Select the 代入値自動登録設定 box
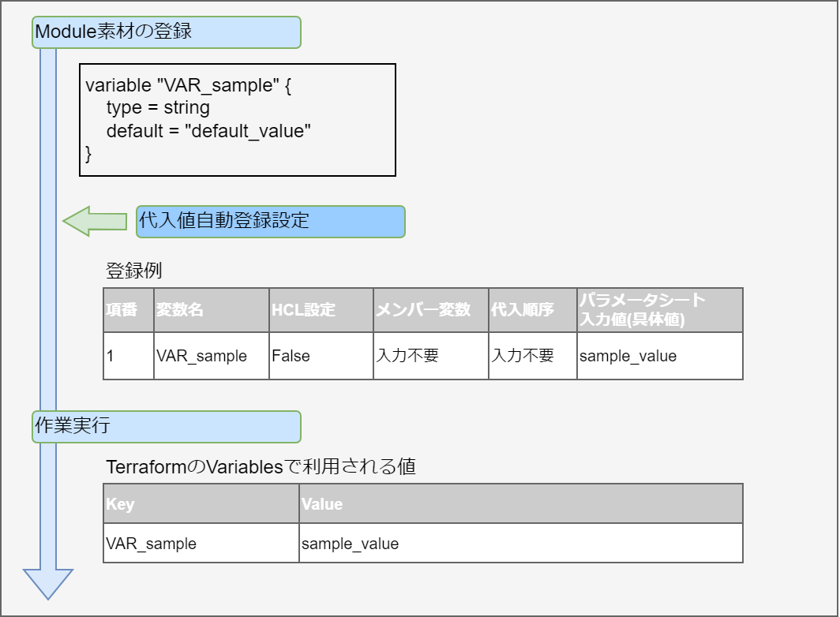 270,222
